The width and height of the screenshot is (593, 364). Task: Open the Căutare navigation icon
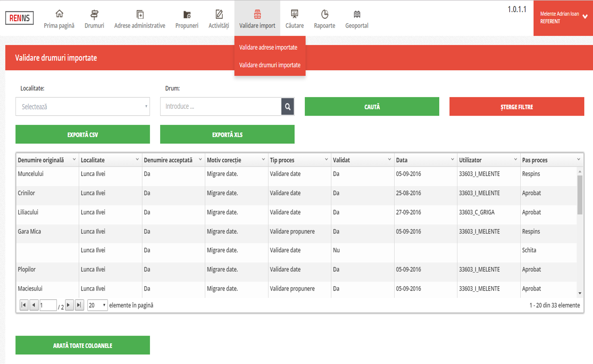pyautogui.click(x=295, y=15)
